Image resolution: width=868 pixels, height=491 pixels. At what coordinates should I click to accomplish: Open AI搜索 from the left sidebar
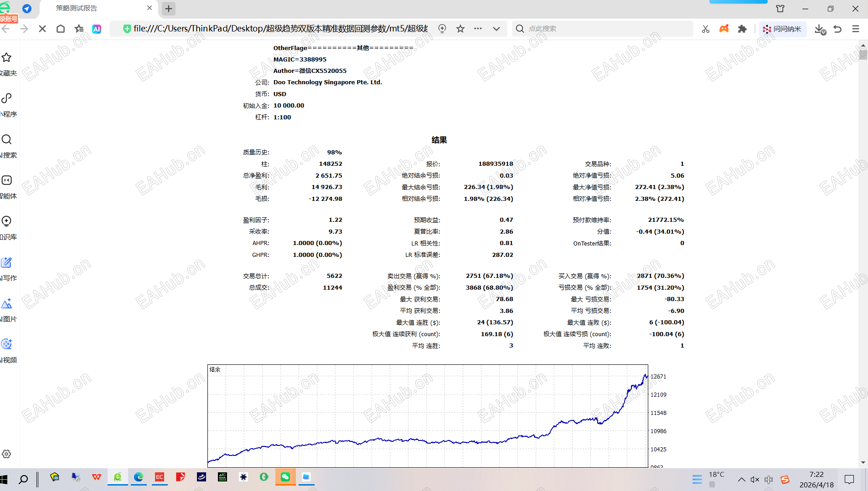click(7, 140)
